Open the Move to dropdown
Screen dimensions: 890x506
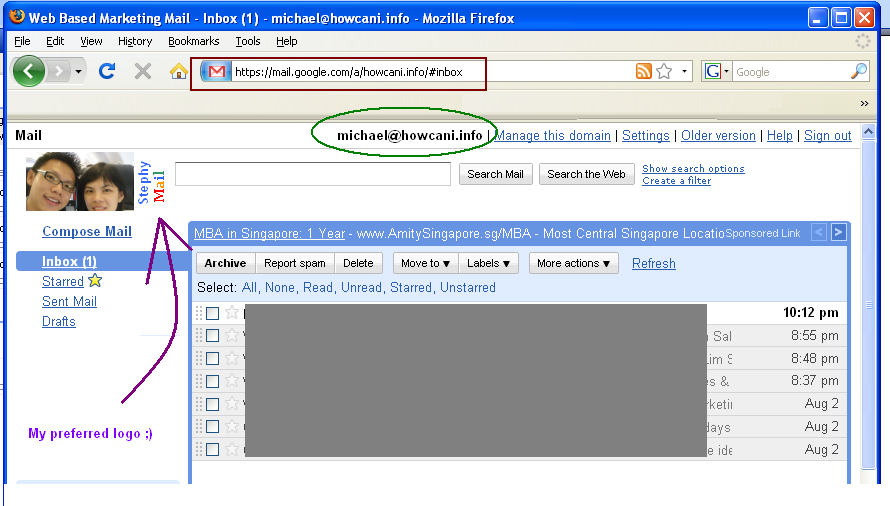coord(426,263)
